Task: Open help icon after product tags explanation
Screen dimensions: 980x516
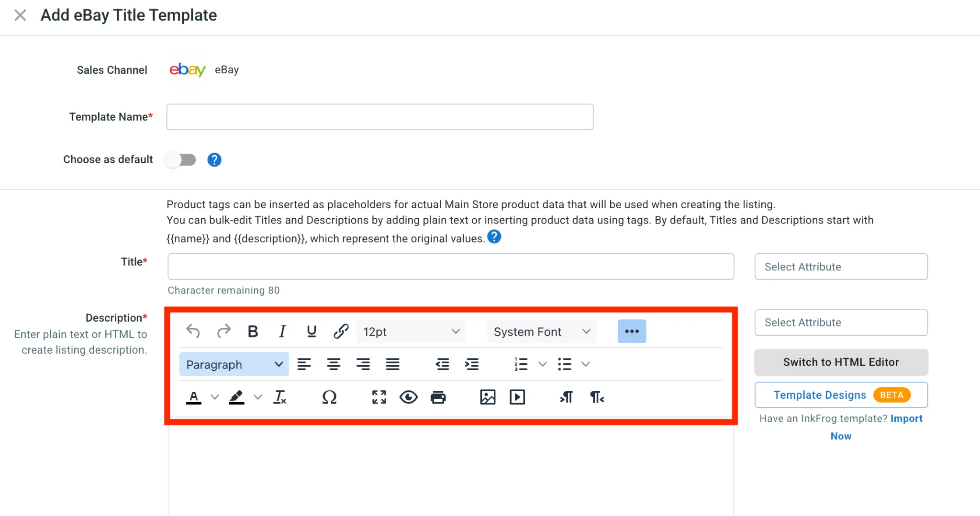Action: (494, 236)
